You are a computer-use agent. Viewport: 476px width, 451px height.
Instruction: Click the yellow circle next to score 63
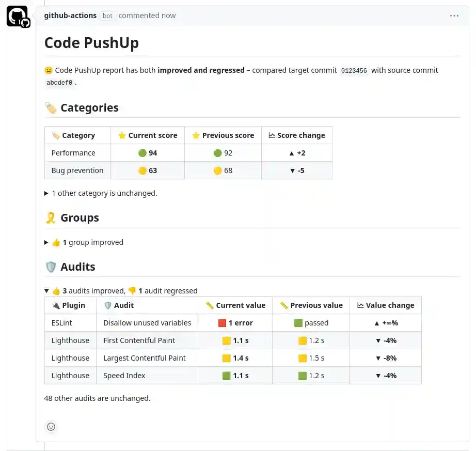click(x=142, y=170)
